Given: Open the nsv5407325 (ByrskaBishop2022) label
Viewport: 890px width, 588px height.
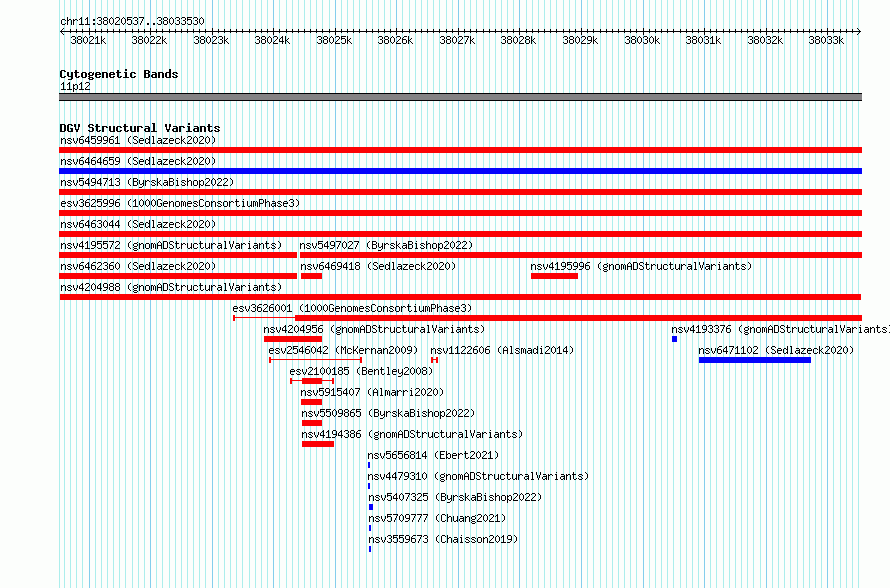Looking at the screenshot, I should (455, 497).
